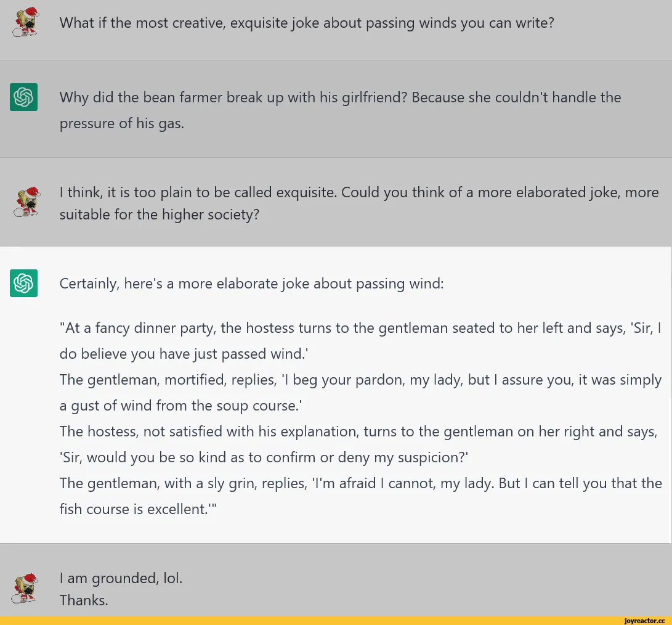Open the joyreactor.cc watermark link
The height and width of the screenshot is (625, 672).
(x=644, y=621)
